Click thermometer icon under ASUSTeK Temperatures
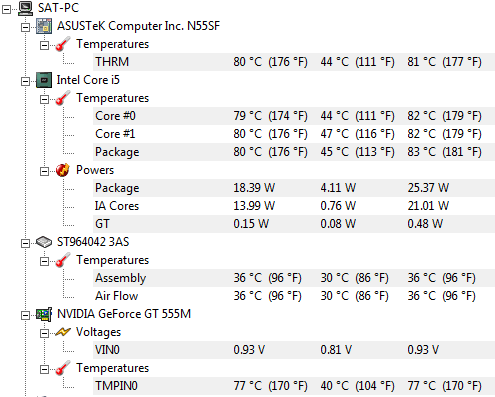This screenshot has height=397, width=495. pos(63,44)
